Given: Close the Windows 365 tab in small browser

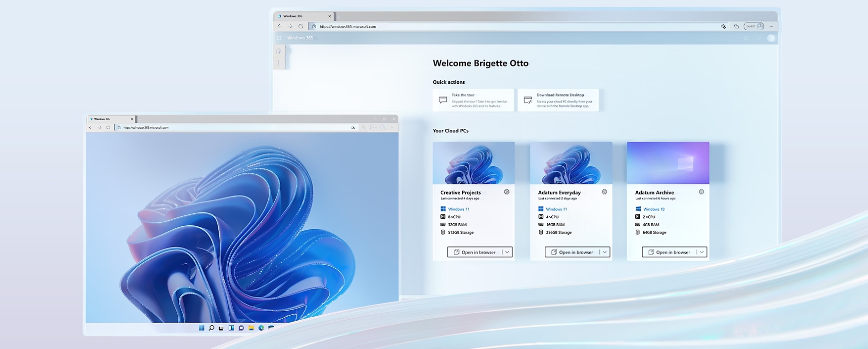Looking at the screenshot, I should (x=132, y=119).
